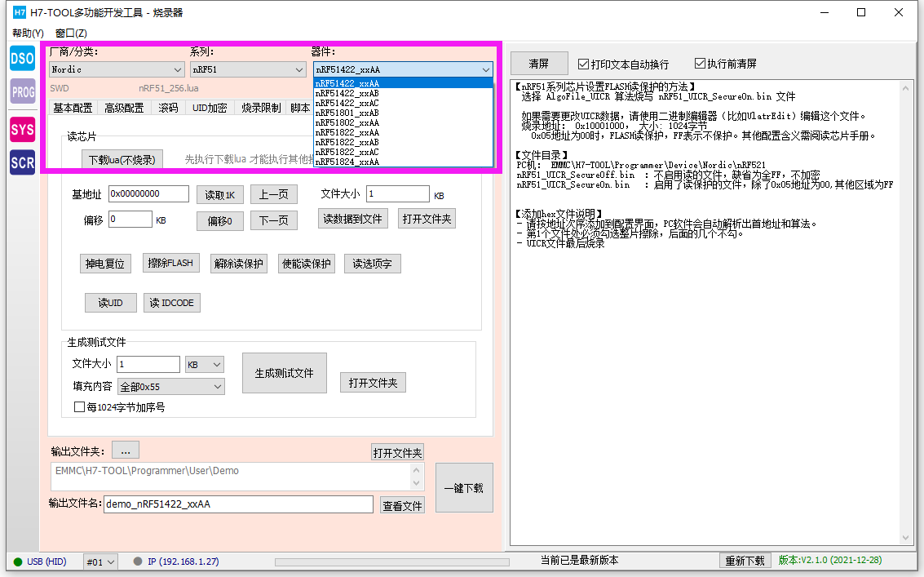Click the 一键下载 one-key download button
The height and width of the screenshot is (577, 924).
pyautogui.click(x=464, y=488)
